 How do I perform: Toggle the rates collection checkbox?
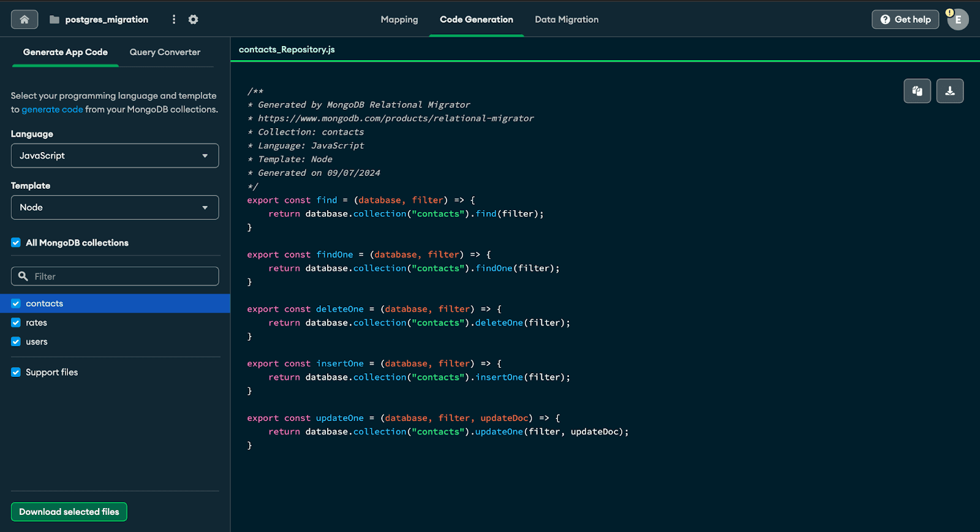[x=16, y=322]
